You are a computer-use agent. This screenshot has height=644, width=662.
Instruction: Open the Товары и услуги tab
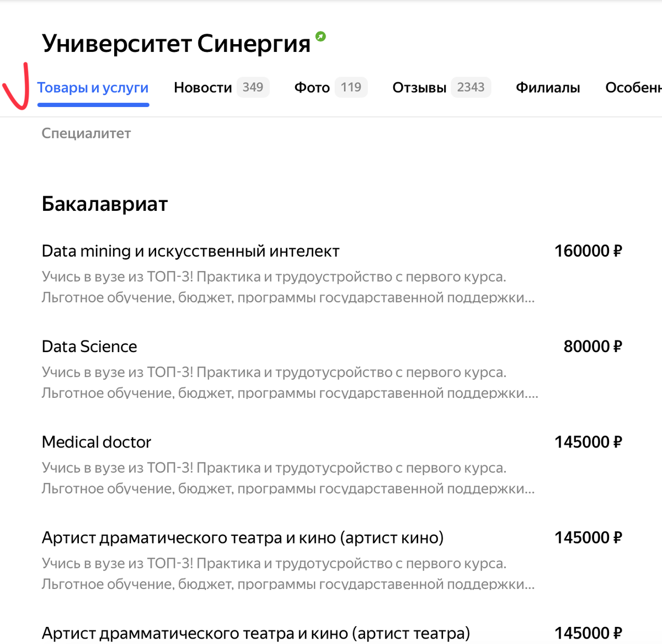[93, 88]
